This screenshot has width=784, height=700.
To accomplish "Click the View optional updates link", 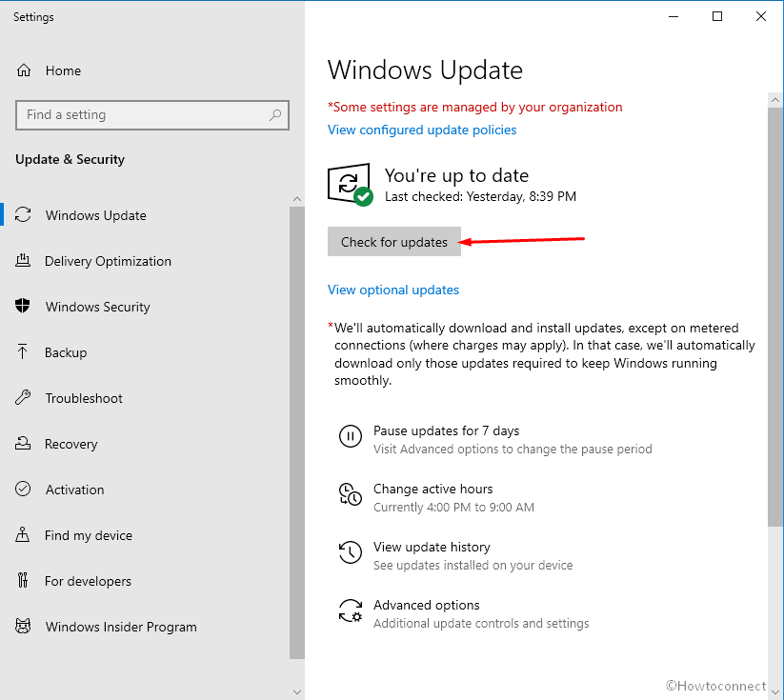I will (x=393, y=290).
